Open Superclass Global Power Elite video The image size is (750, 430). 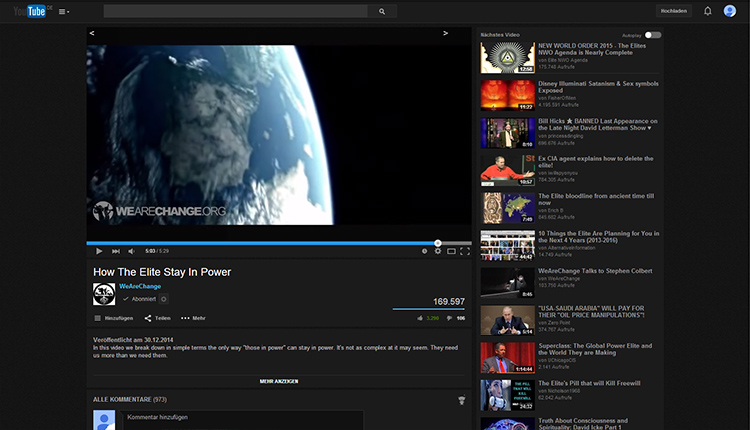595,349
